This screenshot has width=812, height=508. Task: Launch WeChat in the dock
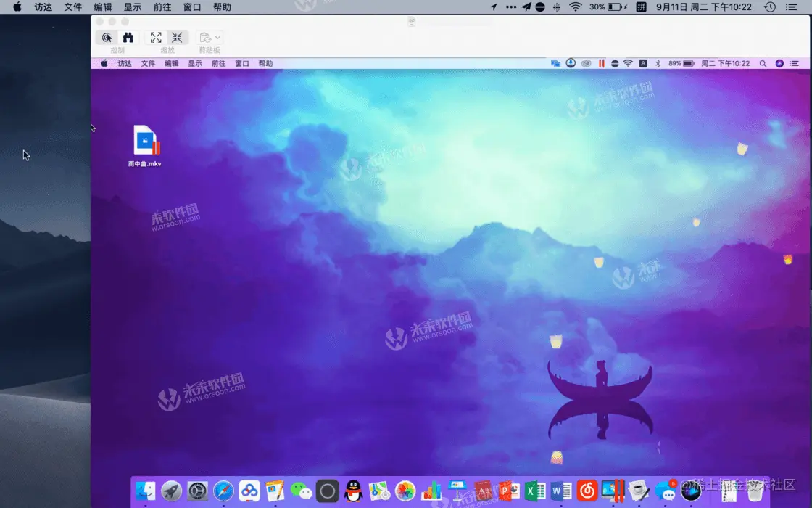(301, 491)
